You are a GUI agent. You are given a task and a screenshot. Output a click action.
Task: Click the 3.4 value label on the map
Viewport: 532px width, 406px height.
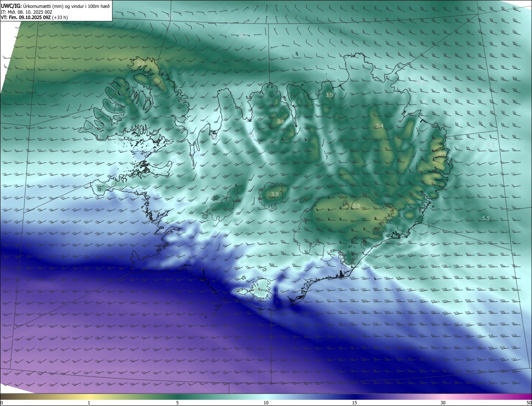pos(379,126)
